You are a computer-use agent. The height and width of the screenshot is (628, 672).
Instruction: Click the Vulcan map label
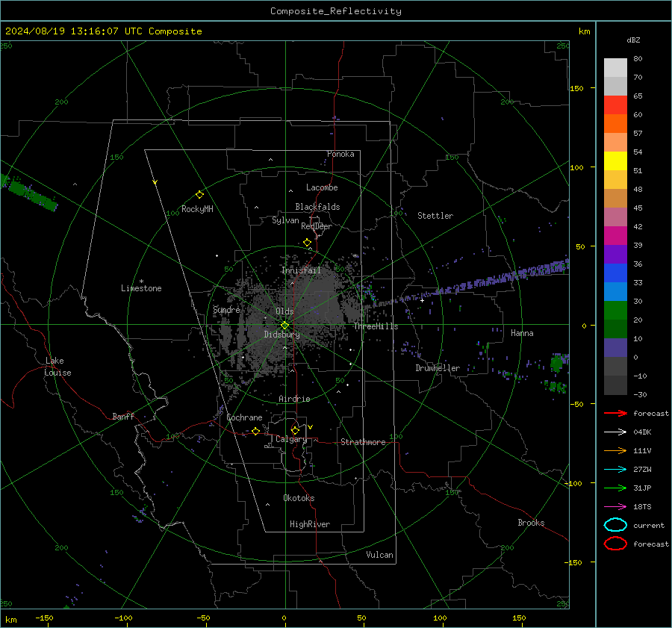point(379,555)
